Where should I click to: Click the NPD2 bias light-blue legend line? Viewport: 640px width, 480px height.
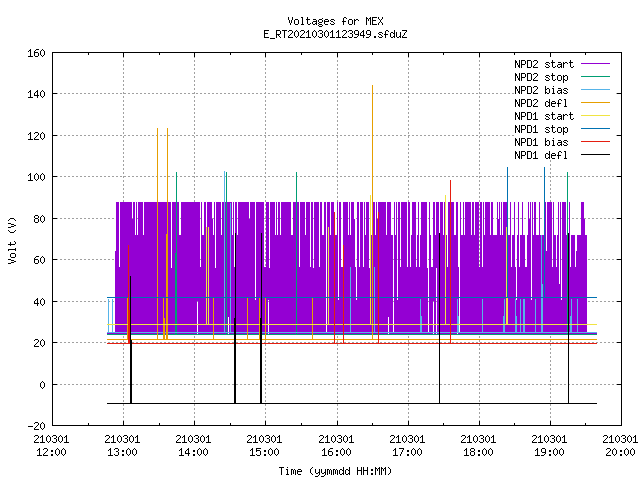(596, 90)
